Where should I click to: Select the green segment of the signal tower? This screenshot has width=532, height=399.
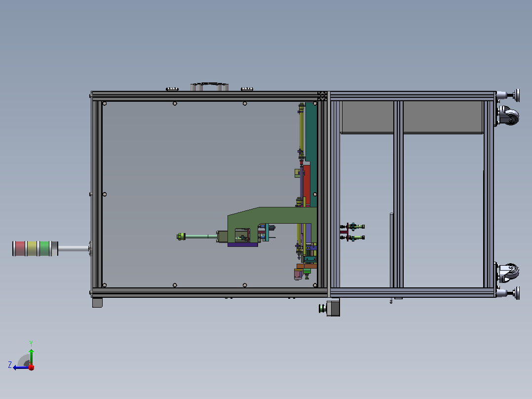(44, 248)
